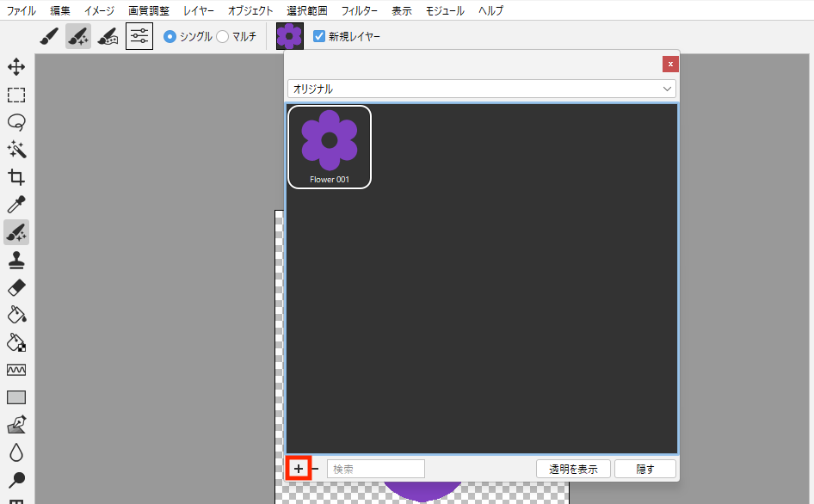814x504 pixels.
Task: Close the brush picker panel
Action: click(670, 64)
